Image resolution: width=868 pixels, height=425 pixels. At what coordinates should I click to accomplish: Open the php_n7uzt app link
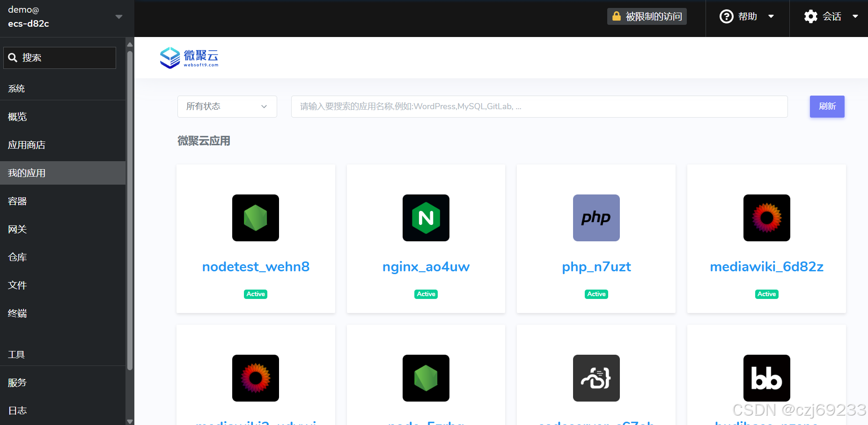(x=596, y=267)
